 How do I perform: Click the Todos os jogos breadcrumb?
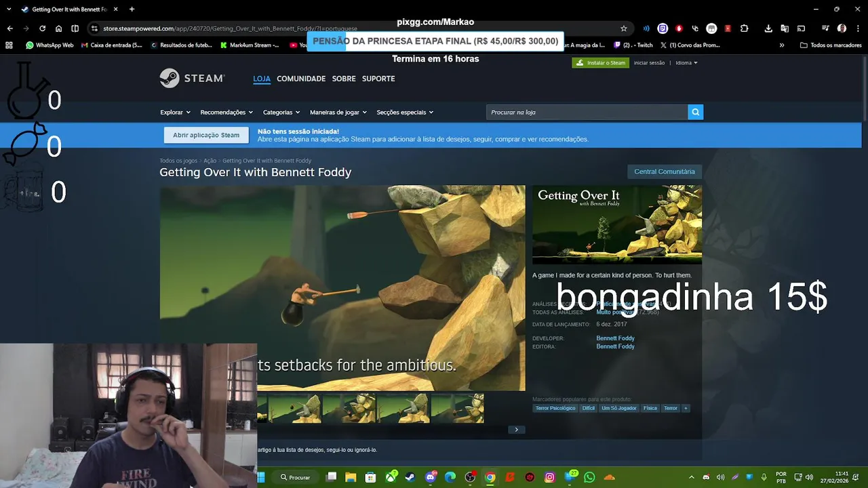(x=178, y=161)
